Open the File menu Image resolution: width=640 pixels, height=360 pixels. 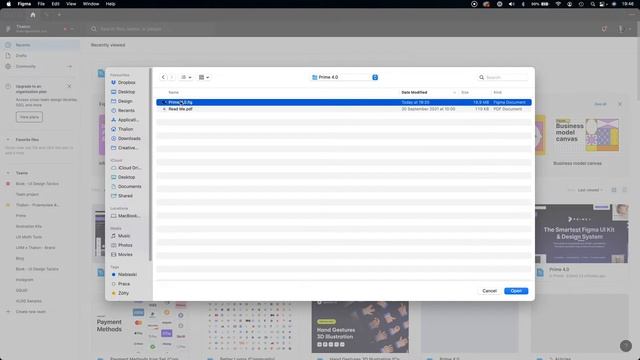point(41,4)
